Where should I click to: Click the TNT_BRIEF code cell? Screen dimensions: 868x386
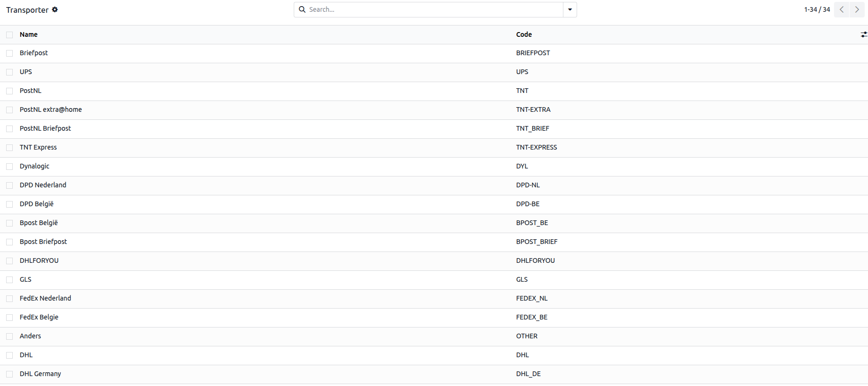click(533, 128)
